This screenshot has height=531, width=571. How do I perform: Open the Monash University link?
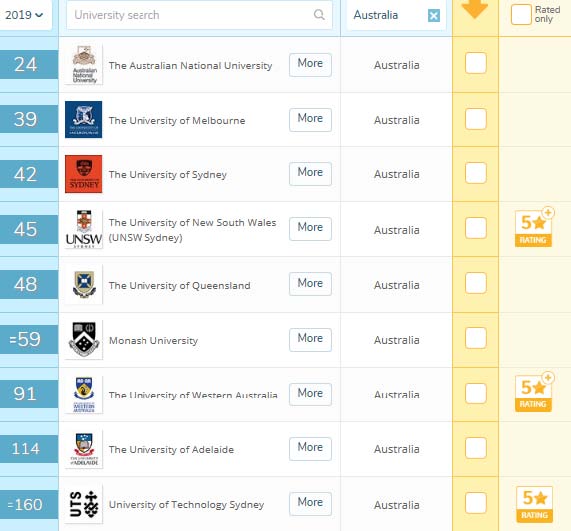[153, 341]
